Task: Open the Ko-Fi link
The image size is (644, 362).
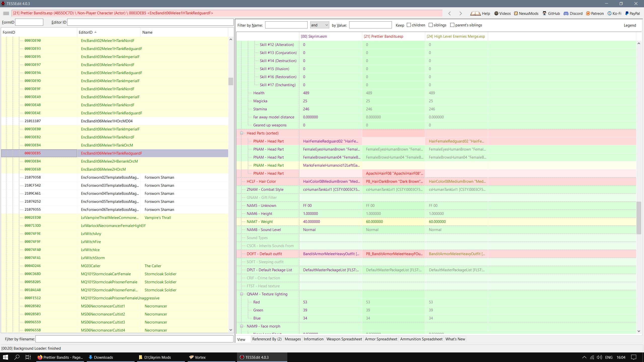Action: coord(614,14)
